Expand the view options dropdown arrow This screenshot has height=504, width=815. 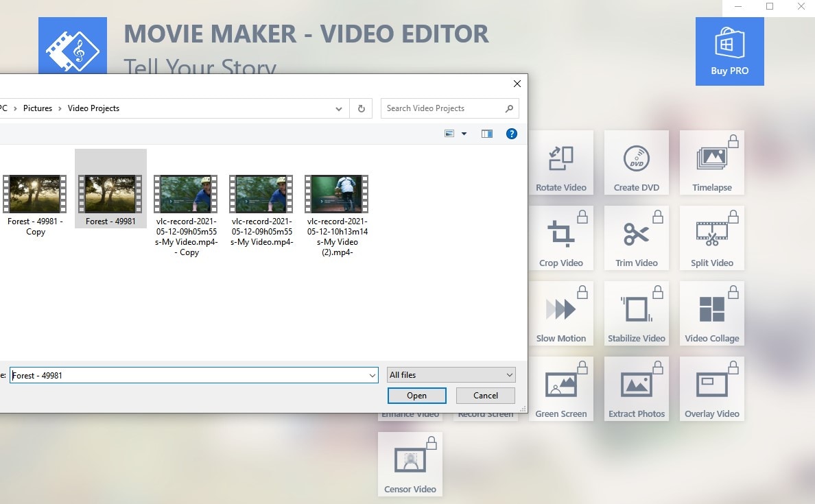(x=464, y=134)
